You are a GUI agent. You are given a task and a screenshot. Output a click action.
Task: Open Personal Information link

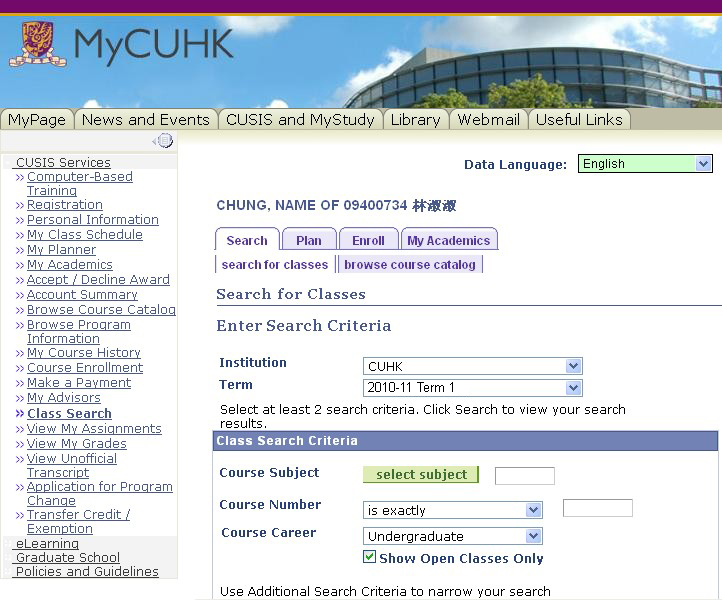click(x=93, y=220)
